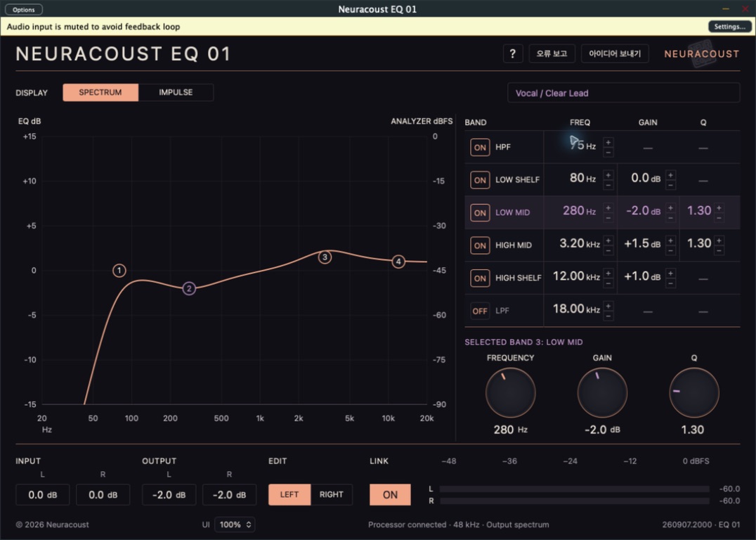The image size is (756, 540).
Task: Open the UI scale 100% dropdown
Action: pos(235,525)
